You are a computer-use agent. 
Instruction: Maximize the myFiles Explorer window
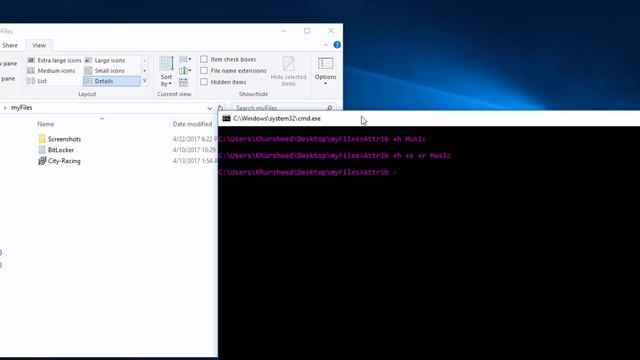(307, 31)
